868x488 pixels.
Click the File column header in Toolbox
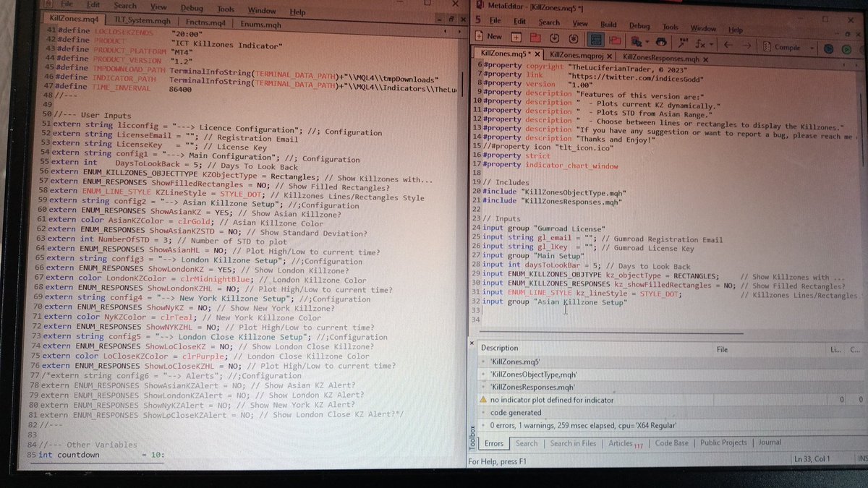click(x=722, y=349)
